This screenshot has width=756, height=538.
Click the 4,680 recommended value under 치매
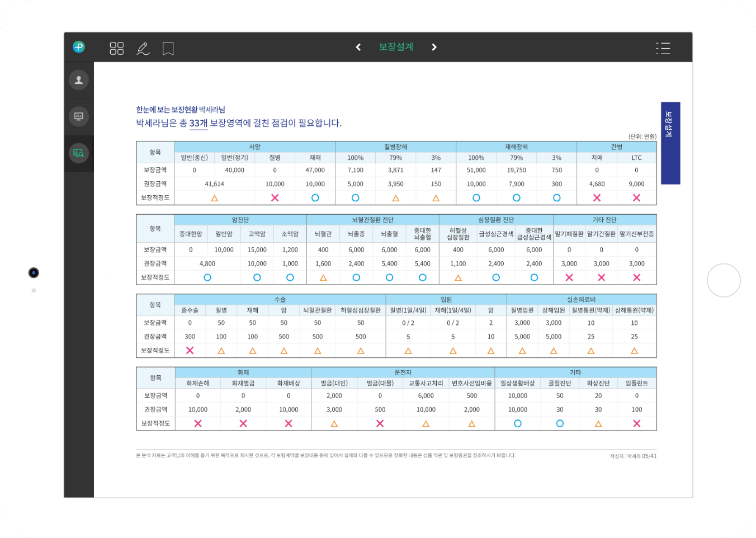tap(597, 184)
